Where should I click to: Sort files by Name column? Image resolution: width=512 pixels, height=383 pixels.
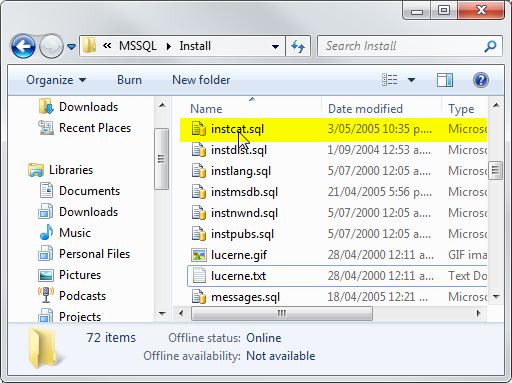206,109
